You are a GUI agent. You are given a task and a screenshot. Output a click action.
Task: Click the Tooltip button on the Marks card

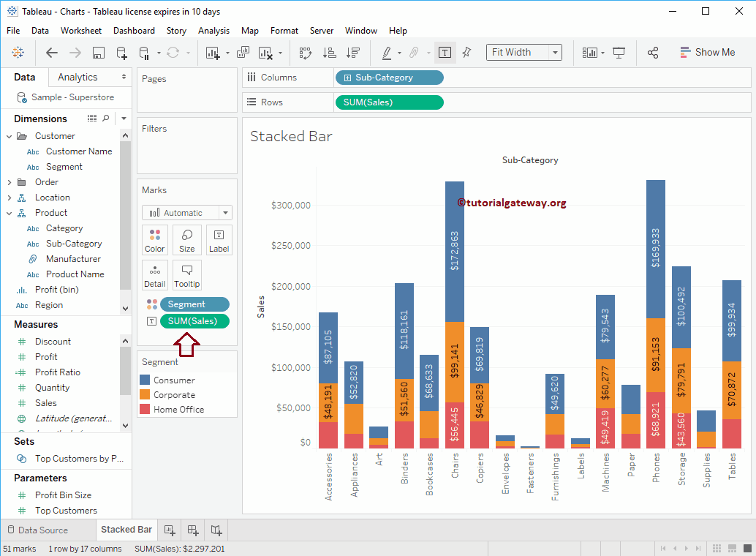[x=186, y=274]
